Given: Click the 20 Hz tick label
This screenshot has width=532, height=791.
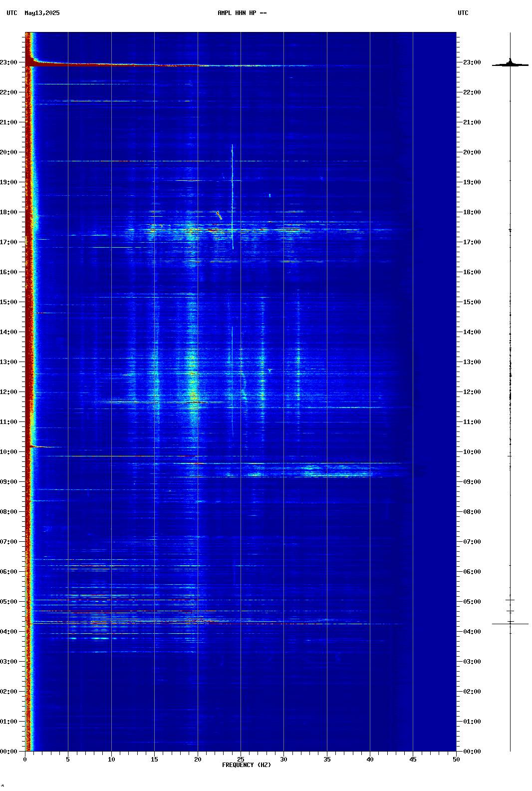Looking at the screenshot, I should (x=198, y=760).
